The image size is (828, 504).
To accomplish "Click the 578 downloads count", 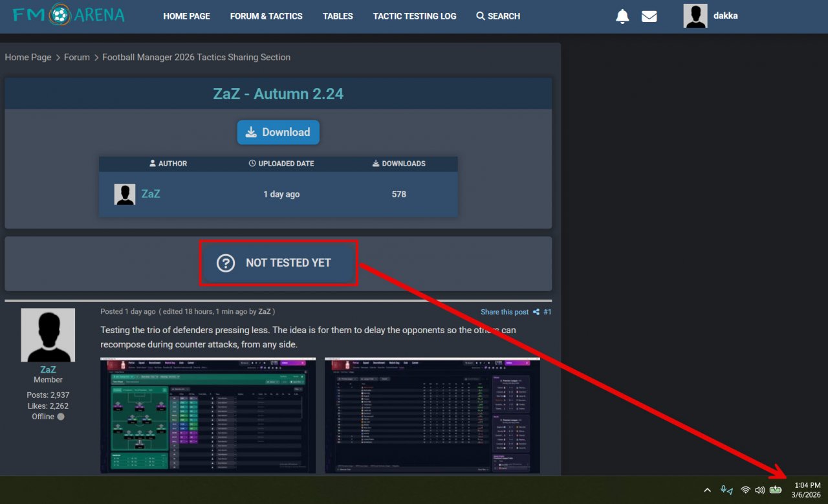I will [399, 194].
